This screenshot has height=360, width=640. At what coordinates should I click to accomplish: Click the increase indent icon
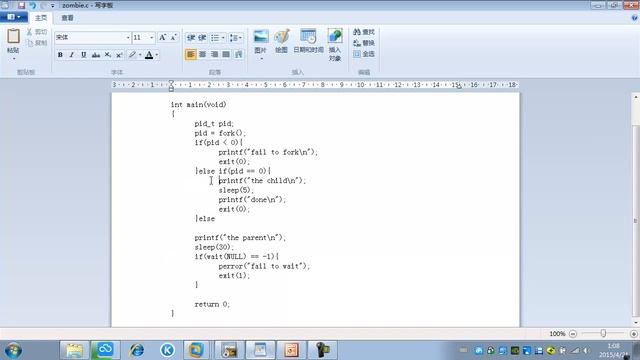202,38
